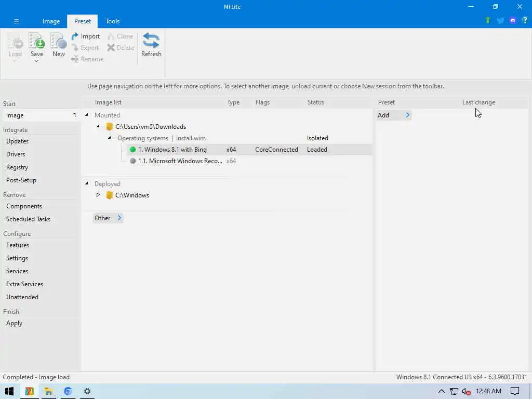Click the C:\Windows folder icon

[x=109, y=195]
